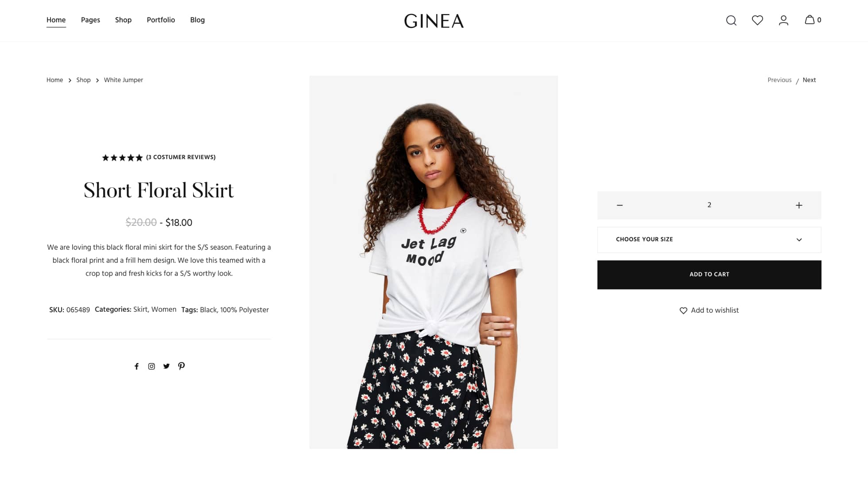Expand the Choose Your Size dropdown

click(x=709, y=240)
